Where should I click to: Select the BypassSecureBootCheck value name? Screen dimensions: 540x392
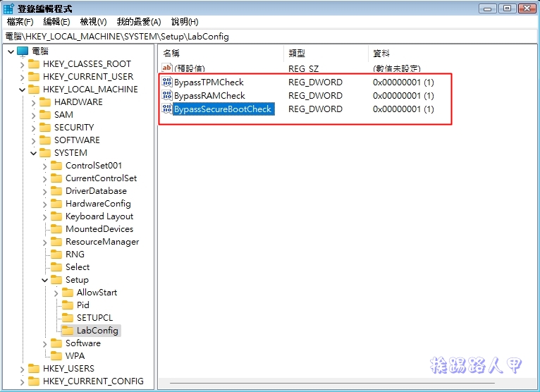click(x=223, y=109)
